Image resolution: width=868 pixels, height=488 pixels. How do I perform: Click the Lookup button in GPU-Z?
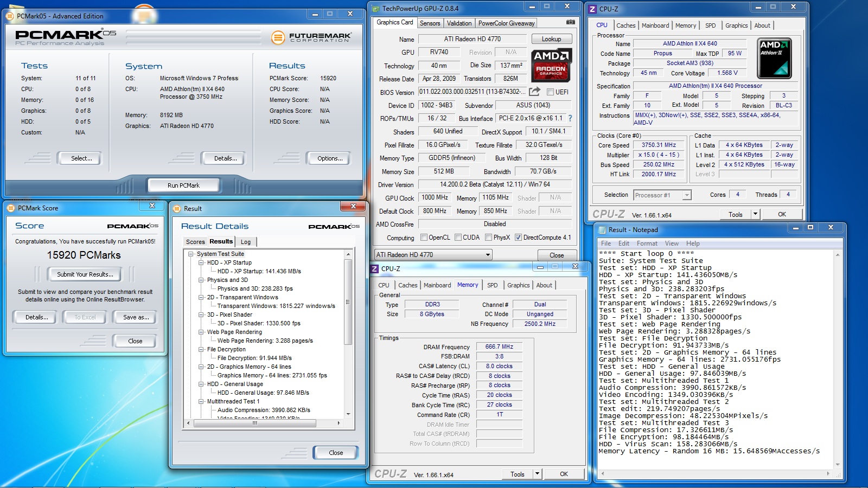click(551, 39)
